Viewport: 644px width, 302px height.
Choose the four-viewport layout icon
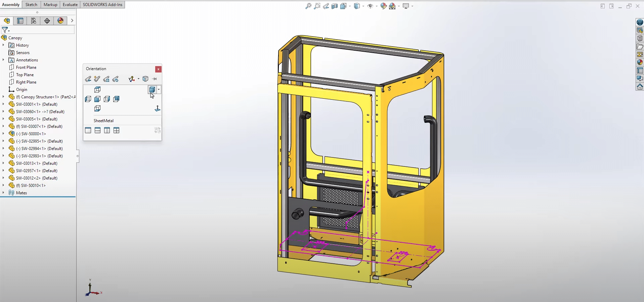click(116, 130)
